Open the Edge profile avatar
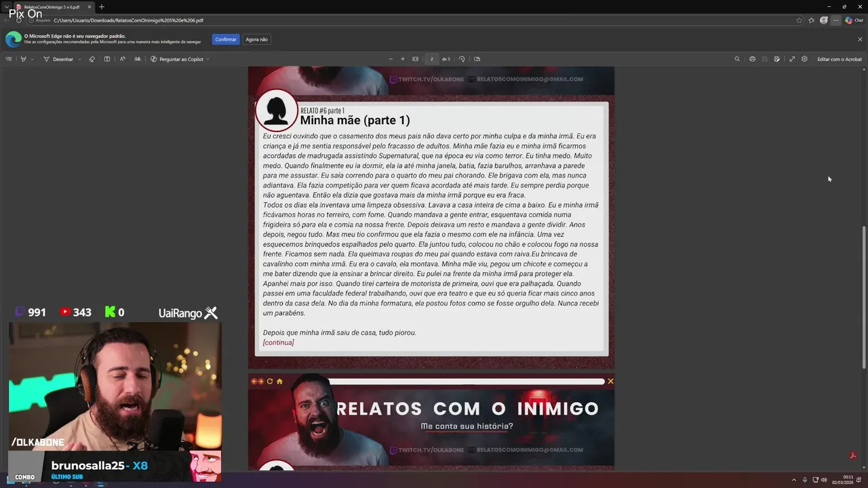The height and width of the screenshot is (488, 868). click(x=824, y=20)
